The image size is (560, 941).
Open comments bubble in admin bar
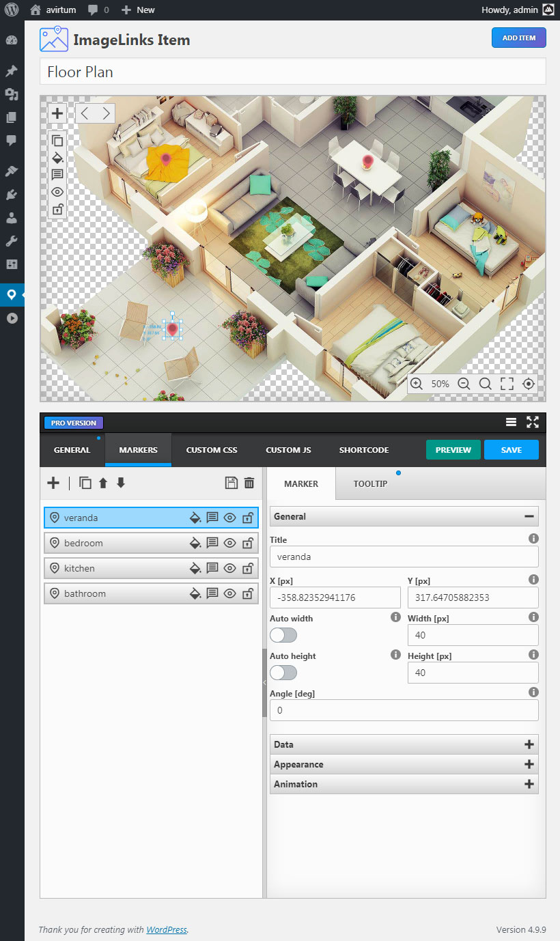click(98, 10)
